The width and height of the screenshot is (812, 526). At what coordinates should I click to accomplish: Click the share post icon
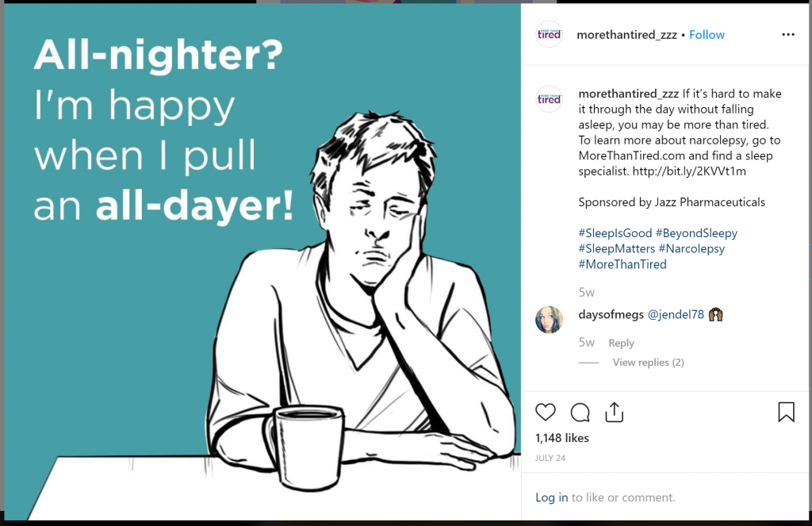click(615, 413)
